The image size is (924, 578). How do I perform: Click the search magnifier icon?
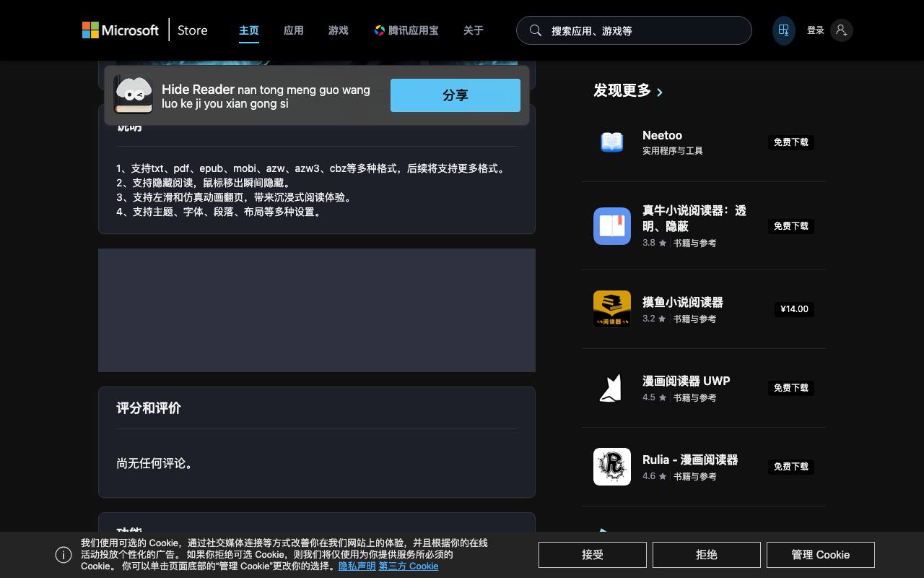click(536, 30)
